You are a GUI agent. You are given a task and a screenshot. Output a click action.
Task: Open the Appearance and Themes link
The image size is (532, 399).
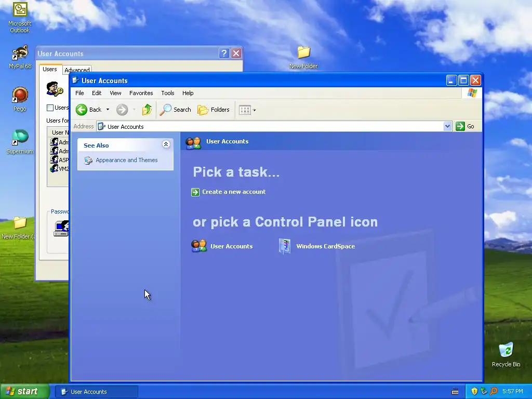click(127, 160)
